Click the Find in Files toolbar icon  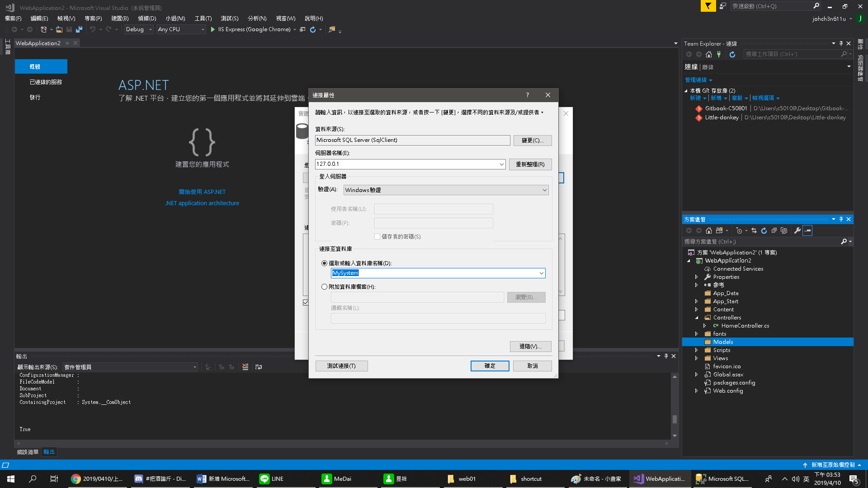(x=332, y=29)
